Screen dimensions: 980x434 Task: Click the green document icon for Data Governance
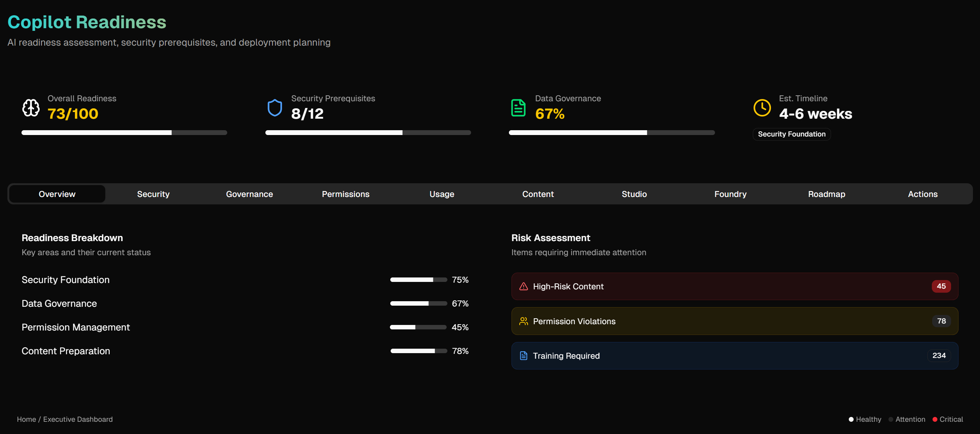518,108
